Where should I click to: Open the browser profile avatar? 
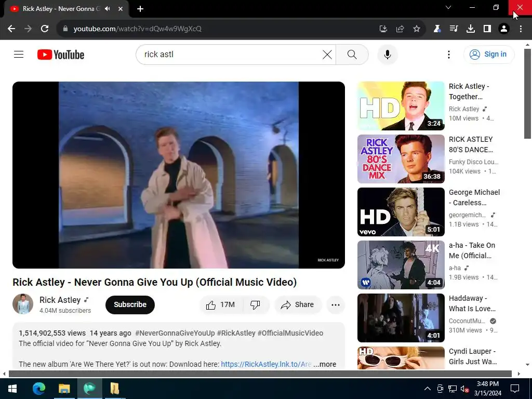coord(504,29)
